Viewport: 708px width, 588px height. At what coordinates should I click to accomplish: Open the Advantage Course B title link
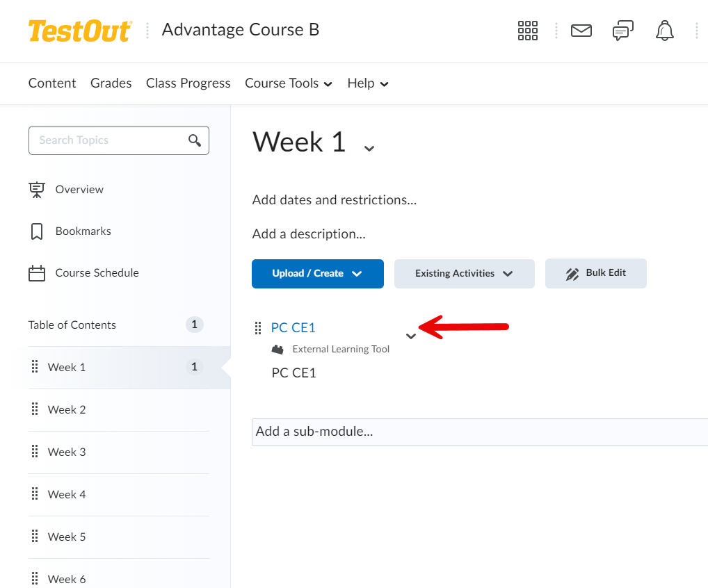coord(240,30)
